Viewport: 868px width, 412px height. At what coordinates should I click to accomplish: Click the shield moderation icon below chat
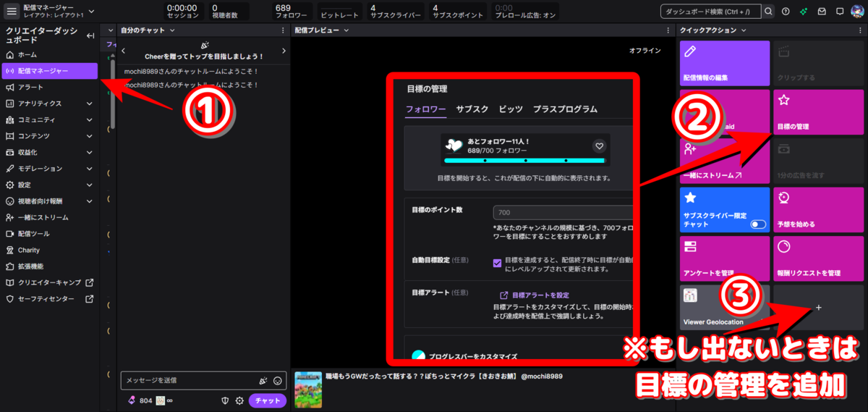[226, 400]
